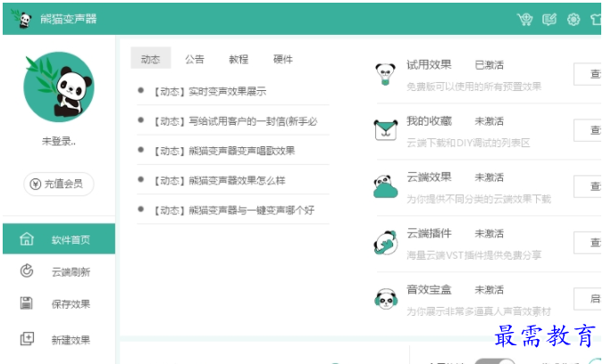Click 未激活 status next to 云端插件
Screen dimensions: 603x364
click(x=490, y=234)
